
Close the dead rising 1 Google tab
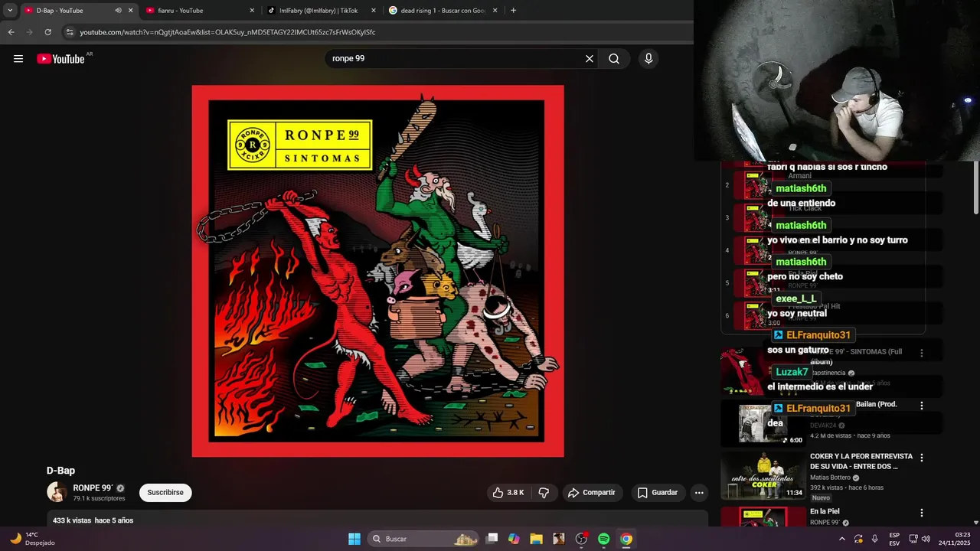coord(495,11)
